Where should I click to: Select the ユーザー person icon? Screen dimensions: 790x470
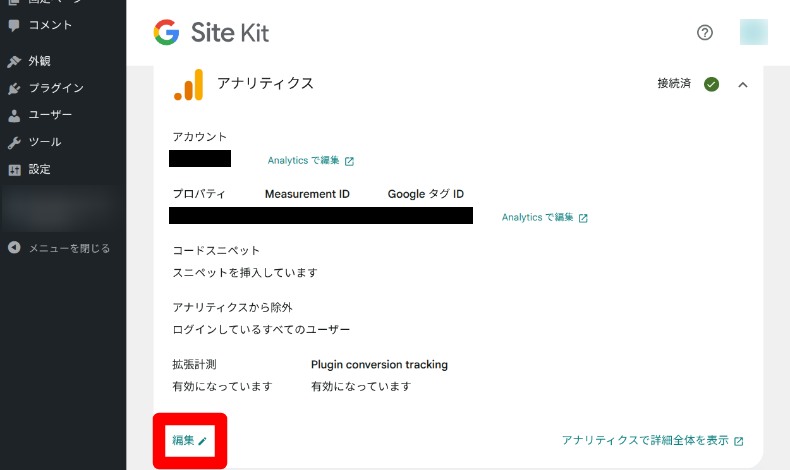pyautogui.click(x=14, y=115)
